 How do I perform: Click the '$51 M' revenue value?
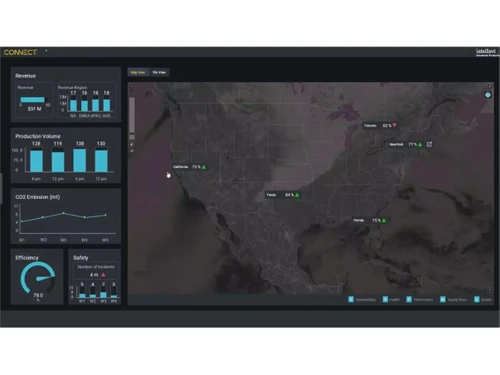[x=34, y=109]
